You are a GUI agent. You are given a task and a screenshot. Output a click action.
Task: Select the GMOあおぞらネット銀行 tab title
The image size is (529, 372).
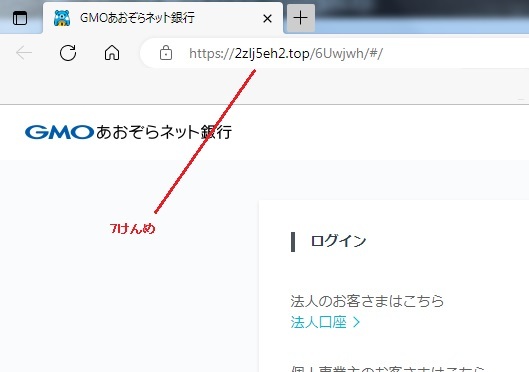(x=137, y=18)
